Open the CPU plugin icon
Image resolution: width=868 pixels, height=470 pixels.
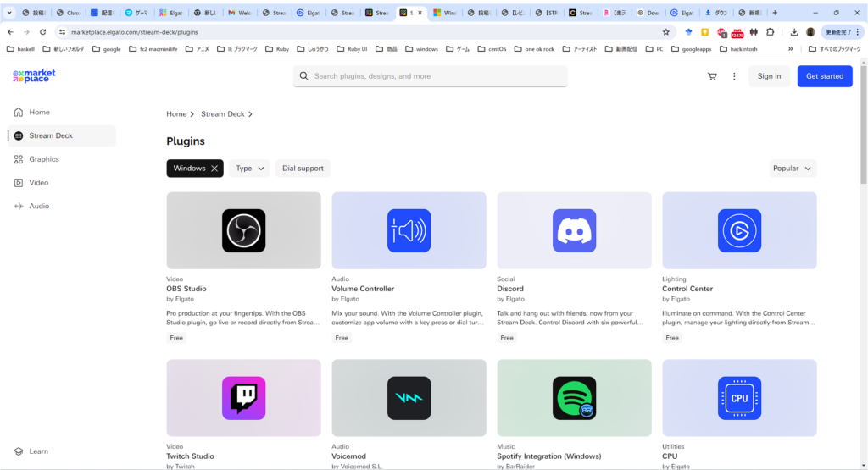[739, 398]
